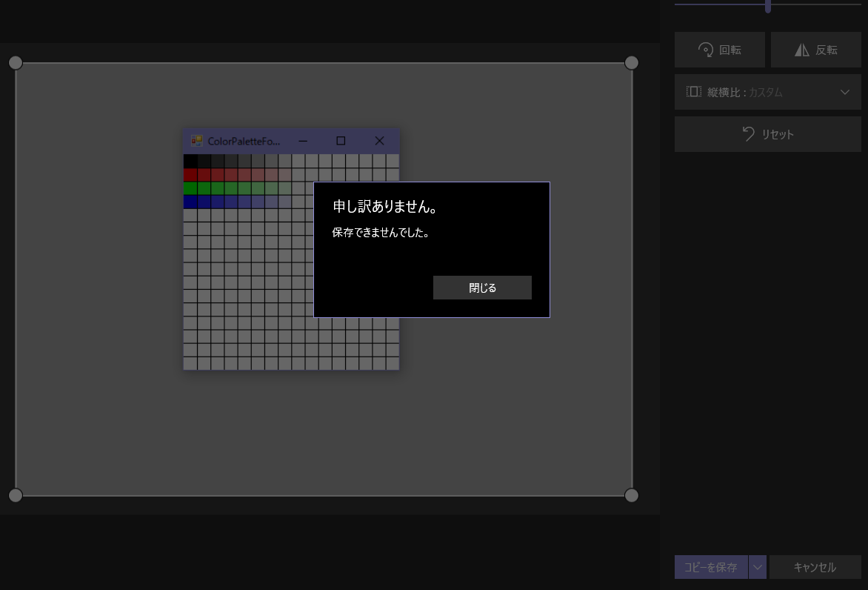The width and height of the screenshot is (868, 590).
Task: Click the ColorPaletteForm app icon in title bar
Action: tap(196, 141)
